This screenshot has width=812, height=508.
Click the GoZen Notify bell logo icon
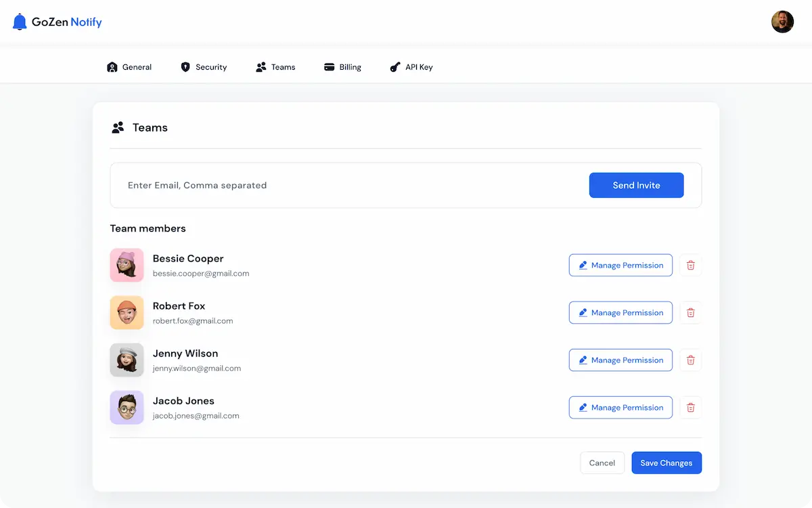[19, 21]
